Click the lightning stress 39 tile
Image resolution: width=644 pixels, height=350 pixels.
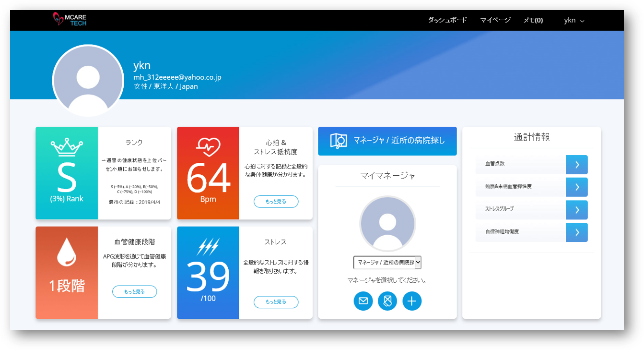tap(208, 273)
